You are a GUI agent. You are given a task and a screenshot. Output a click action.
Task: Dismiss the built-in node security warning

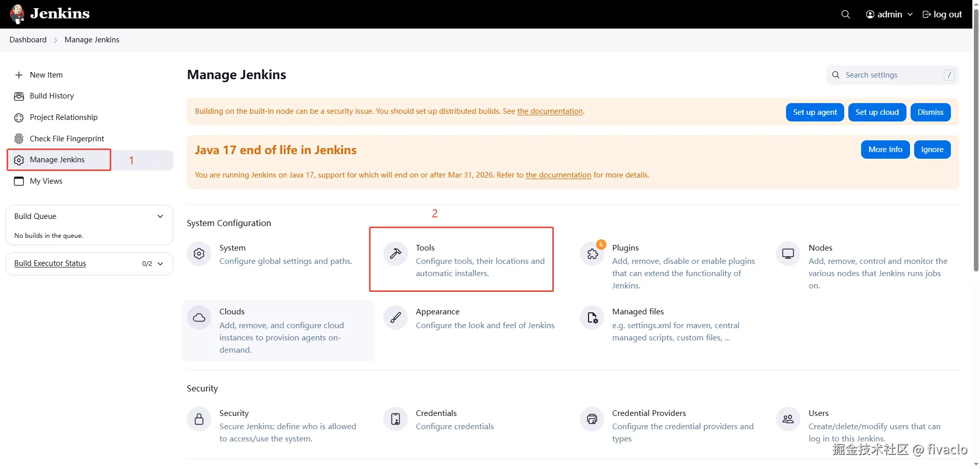[x=930, y=112]
